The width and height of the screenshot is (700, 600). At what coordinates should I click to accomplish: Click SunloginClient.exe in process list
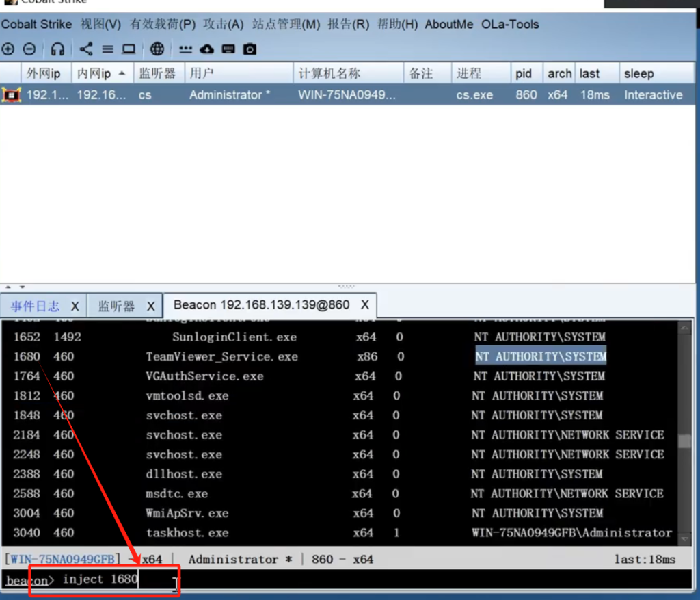point(234,337)
